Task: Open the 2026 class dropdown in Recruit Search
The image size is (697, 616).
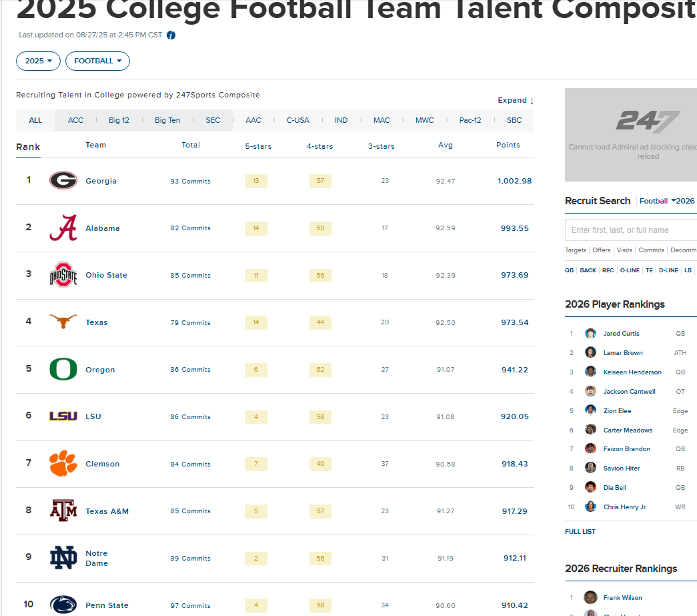Action: (x=683, y=201)
